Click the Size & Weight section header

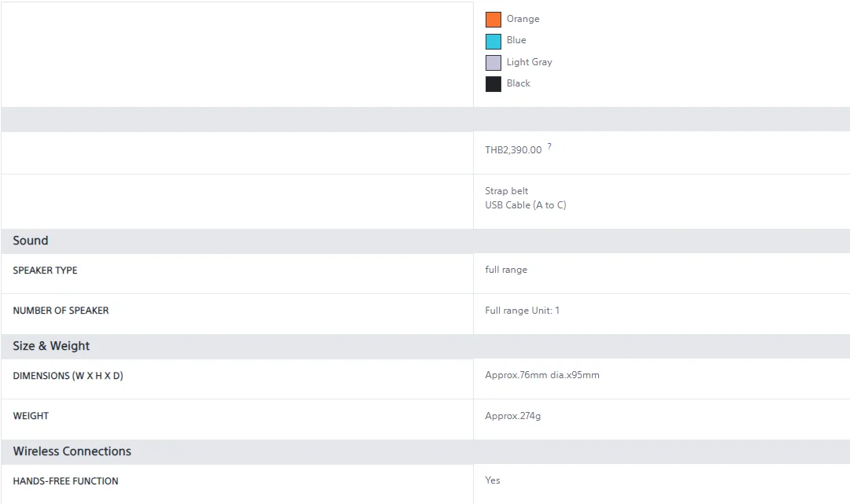[x=51, y=346]
